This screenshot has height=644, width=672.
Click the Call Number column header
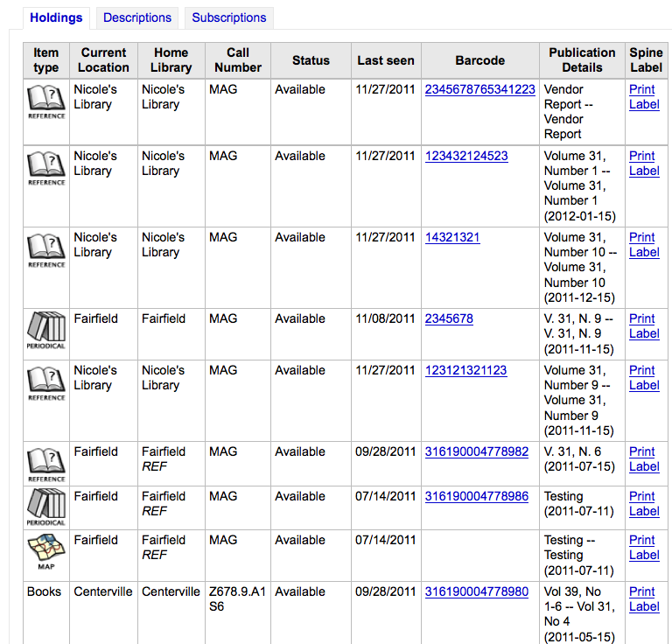237,60
